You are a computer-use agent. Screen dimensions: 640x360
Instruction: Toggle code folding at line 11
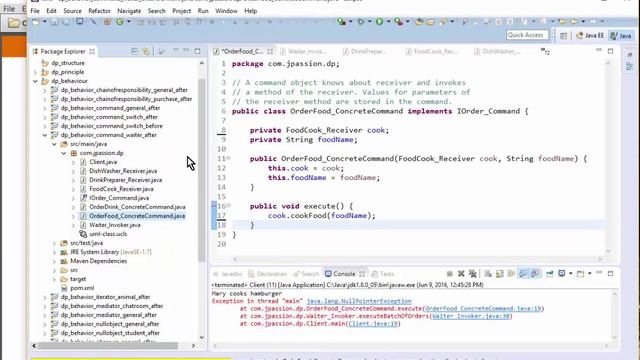click(x=228, y=158)
